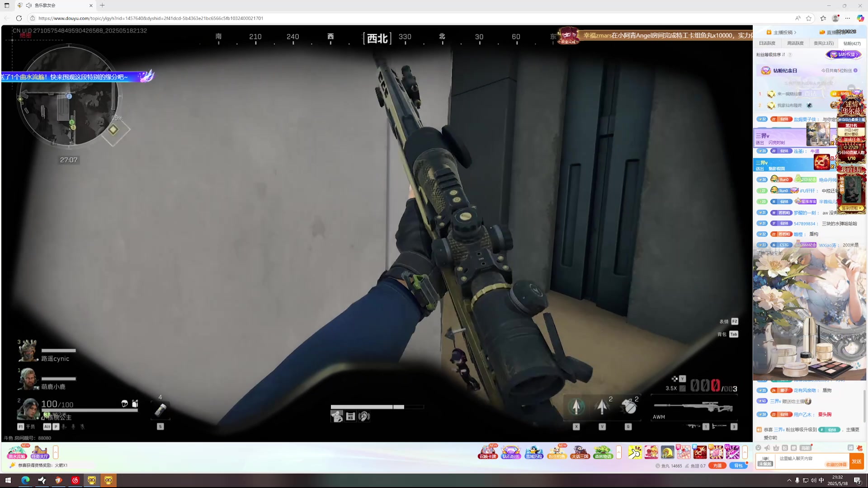Open the 曲水流觞 activity icon
Screen dimensions: 868x488
(17, 452)
